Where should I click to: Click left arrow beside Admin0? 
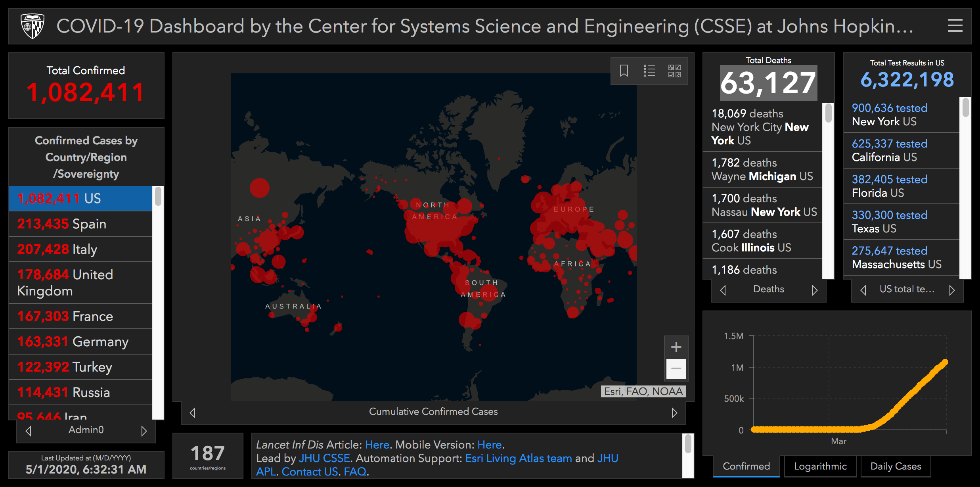(28, 431)
